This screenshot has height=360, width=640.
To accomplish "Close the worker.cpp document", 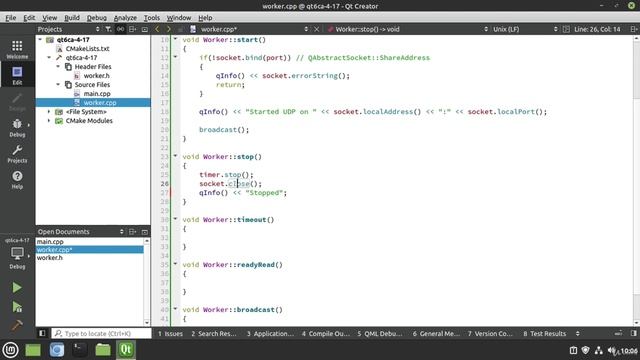I will 316,29.
